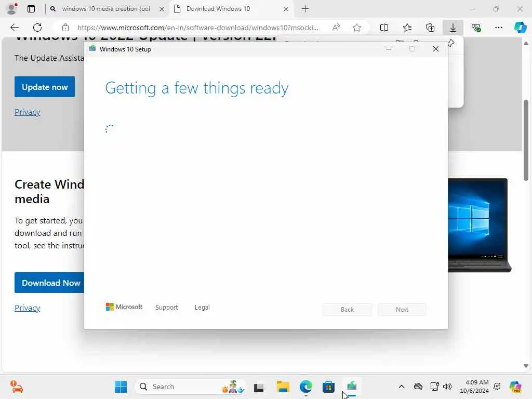The height and width of the screenshot is (399, 532).
Task: Click the Back button in Setup
Action: [347, 310]
